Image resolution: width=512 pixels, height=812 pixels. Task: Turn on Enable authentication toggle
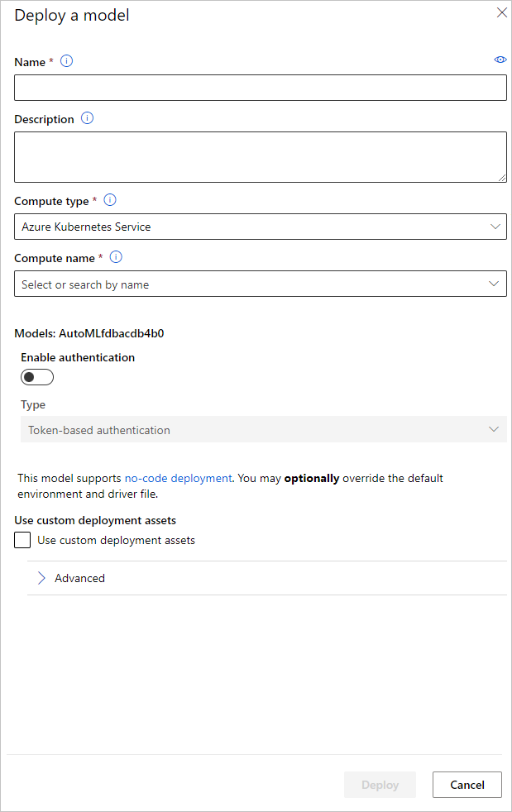tap(37, 377)
